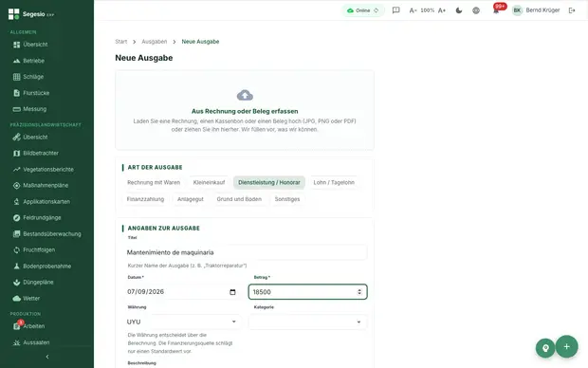588x368 pixels.
Task: Select Rechnung mit Waren expense type
Action: (154, 182)
